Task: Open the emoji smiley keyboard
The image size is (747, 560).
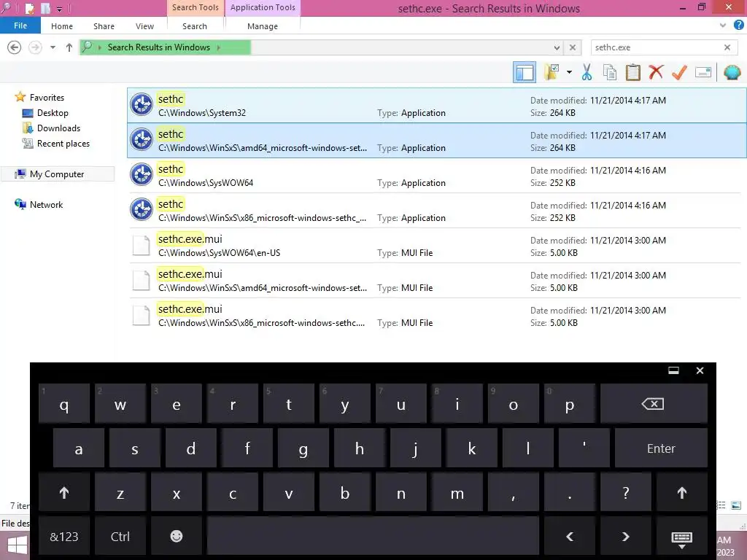Action: [177, 536]
